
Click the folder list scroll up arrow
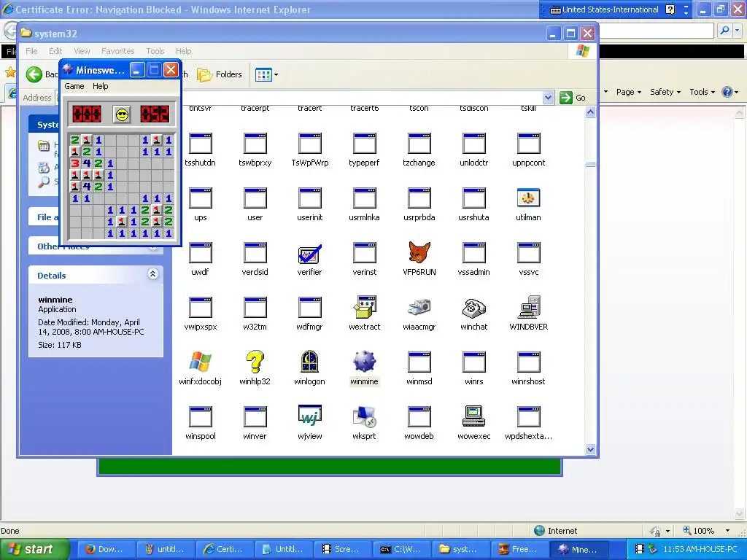click(x=590, y=112)
